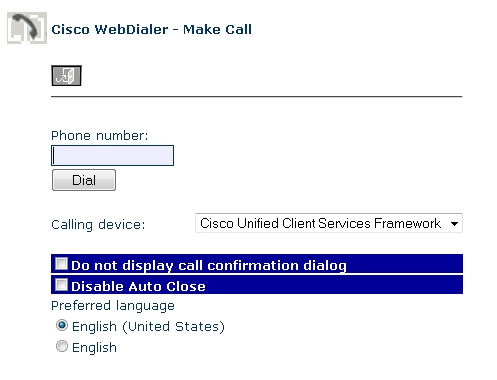Click the Dial button
497x380 pixels.
[84, 180]
